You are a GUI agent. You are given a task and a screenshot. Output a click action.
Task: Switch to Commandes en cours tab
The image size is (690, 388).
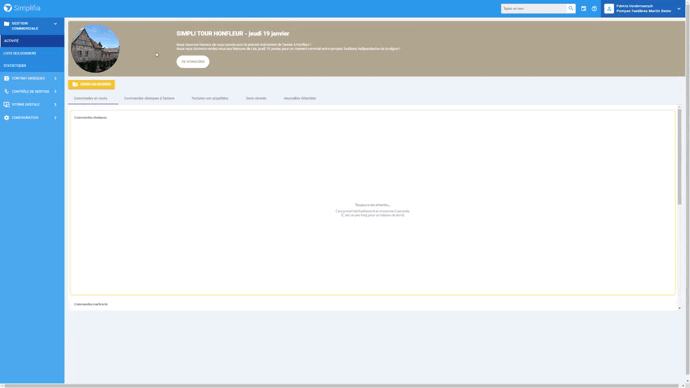pyautogui.click(x=91, y=98)
